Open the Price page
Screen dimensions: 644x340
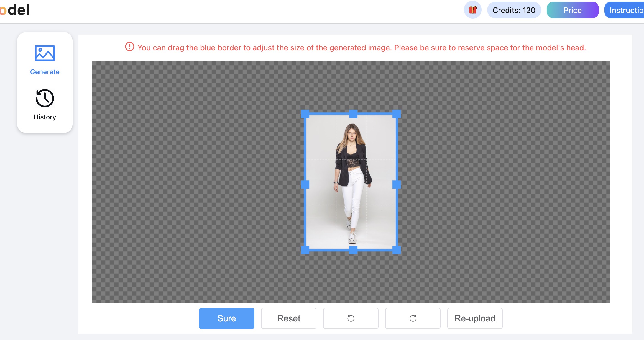[x=573, y=10]
